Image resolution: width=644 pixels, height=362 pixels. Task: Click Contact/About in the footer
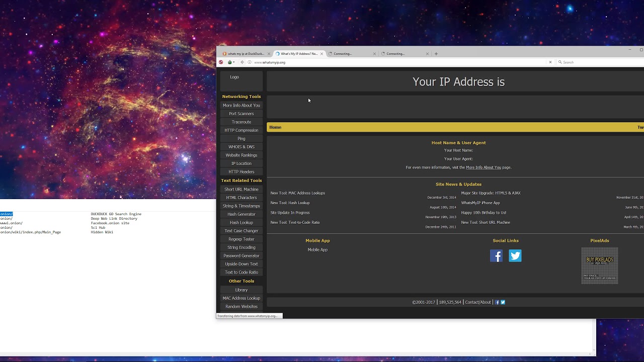pyautogui.click(x=478, y=303)
